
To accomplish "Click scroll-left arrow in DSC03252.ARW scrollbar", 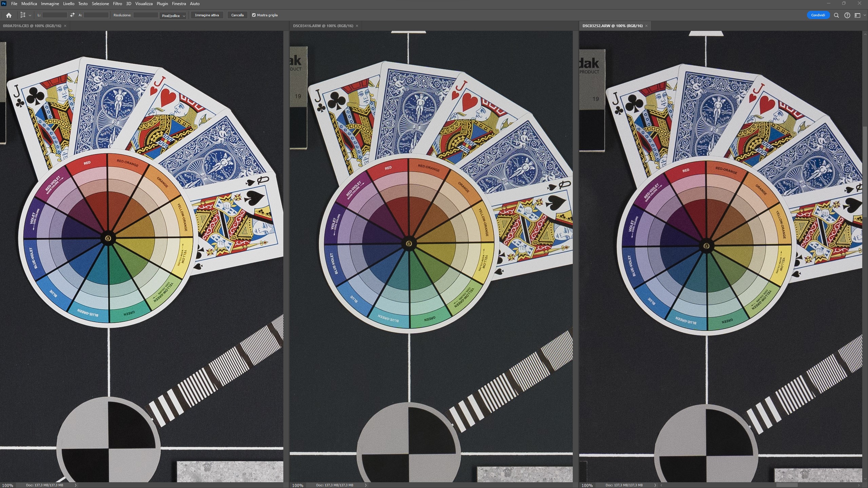I will point(661,485).
